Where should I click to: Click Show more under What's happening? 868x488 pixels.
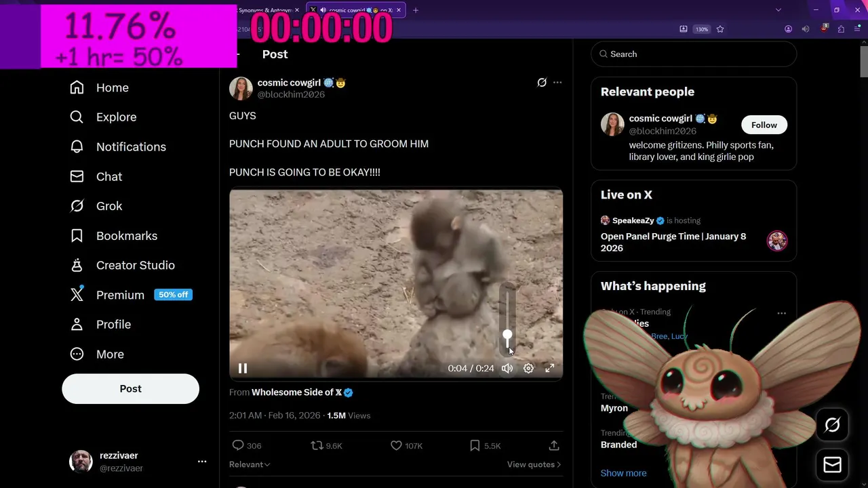(623, 473)
